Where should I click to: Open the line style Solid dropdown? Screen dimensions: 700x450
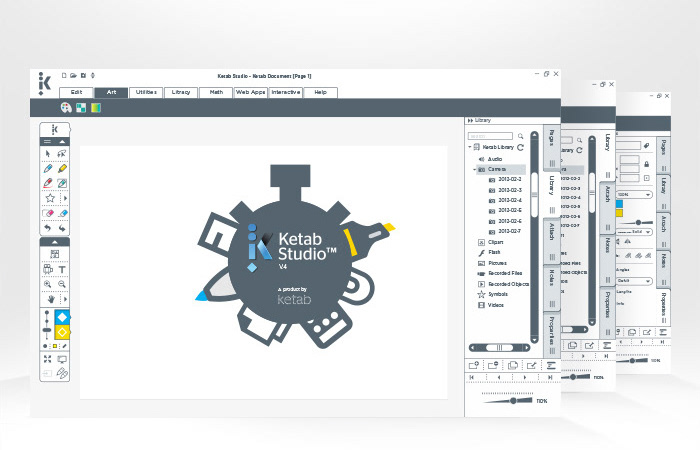(636, 232)
